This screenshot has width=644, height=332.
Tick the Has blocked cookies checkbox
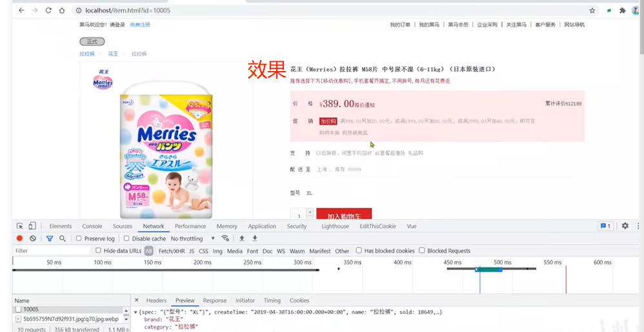point(359,251)
